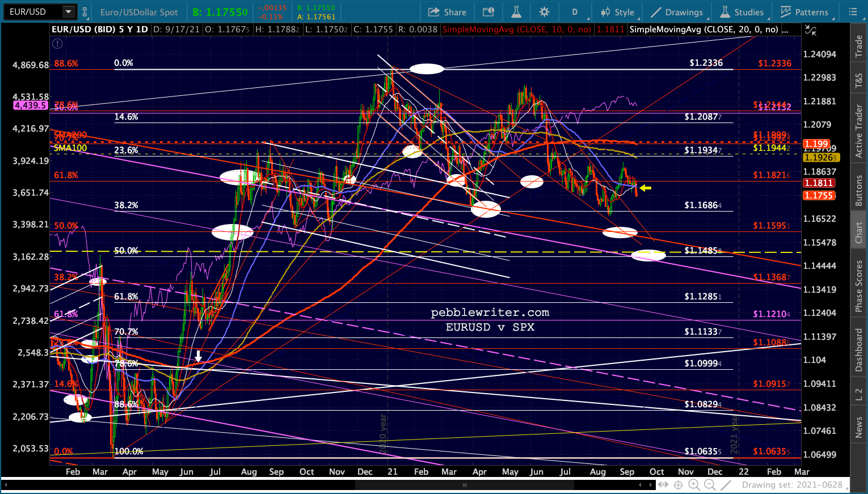The image size is (868, 494).
Task: Click the red $1.1821 fib label
Action: click(772, 175)
